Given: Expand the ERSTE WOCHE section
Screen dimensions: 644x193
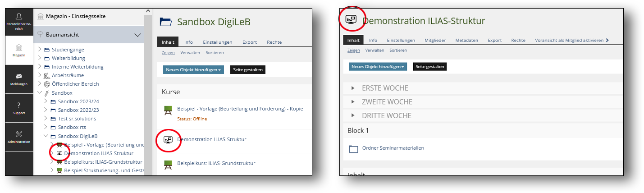Looking at the screenshot, I should [x=353, y=88].
